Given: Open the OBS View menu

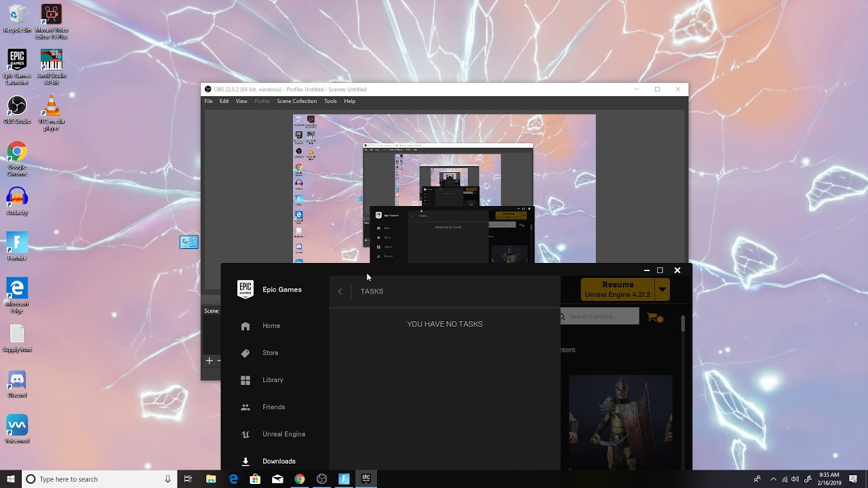Looking at the screenshot, I should click(x=241, y=101).
